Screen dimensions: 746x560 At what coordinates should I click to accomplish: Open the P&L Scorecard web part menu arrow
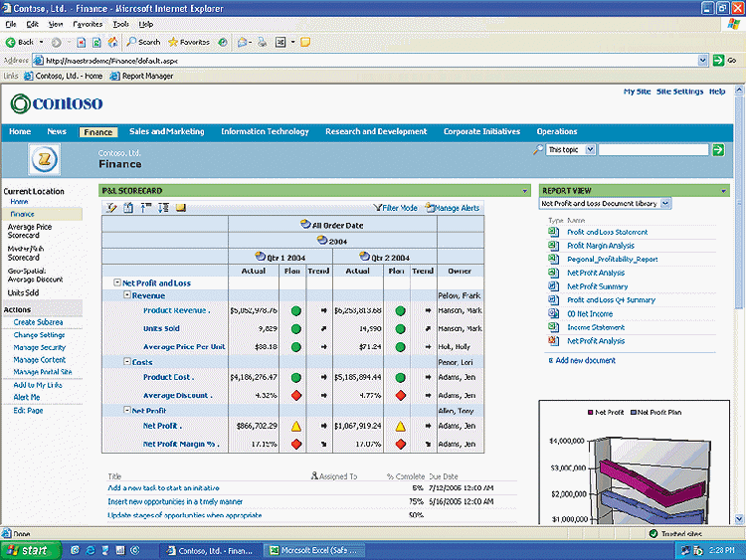(x=525, y=191)
